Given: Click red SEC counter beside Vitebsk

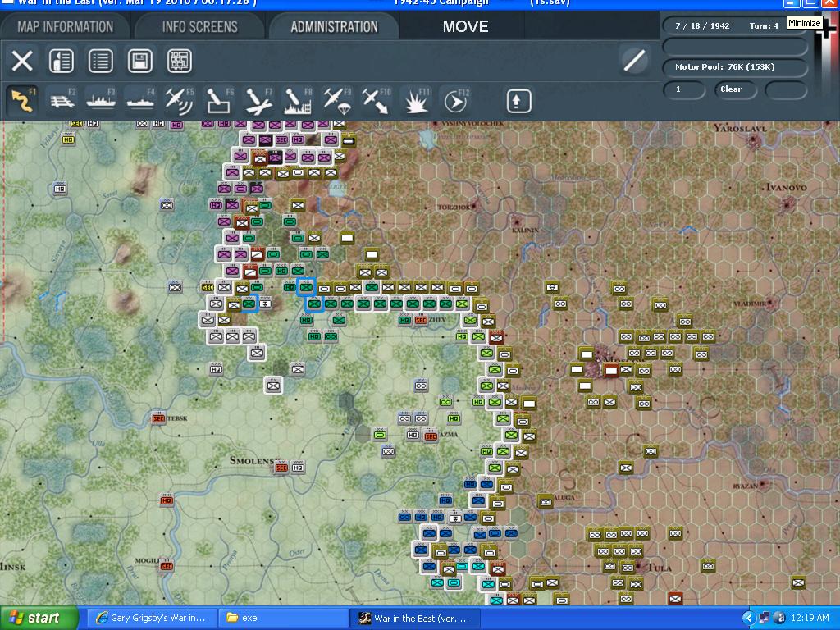Looking at the screenshot, I should 158,418.
